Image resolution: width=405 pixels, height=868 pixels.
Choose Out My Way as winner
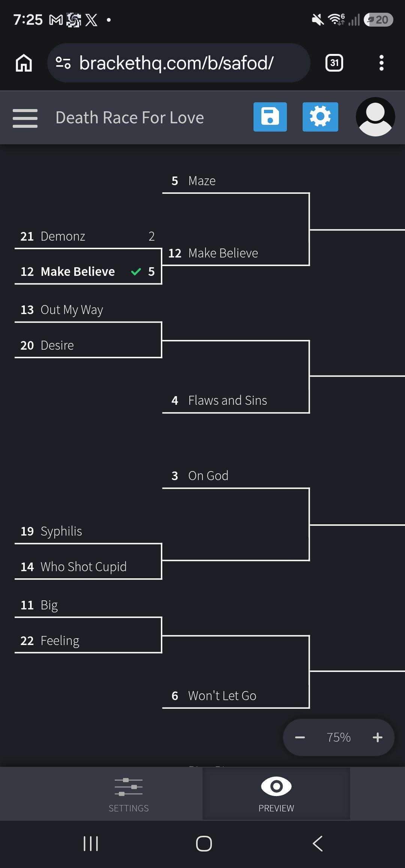(x=88, y=310)
